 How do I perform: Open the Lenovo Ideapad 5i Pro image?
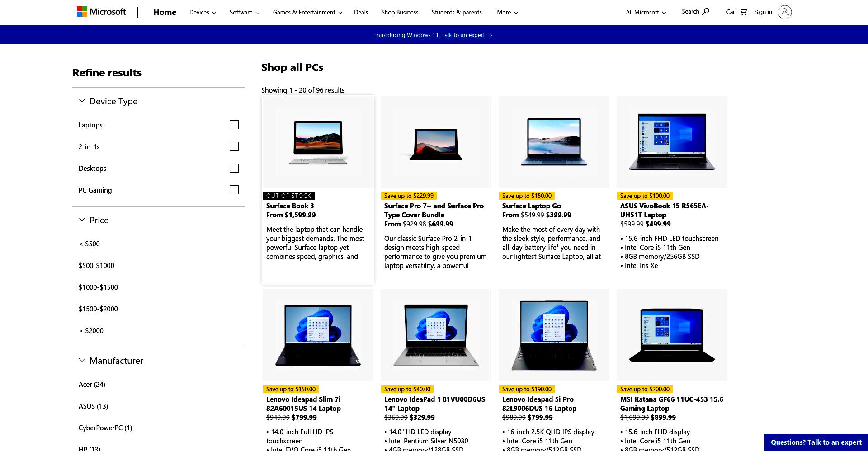point(554,335)
